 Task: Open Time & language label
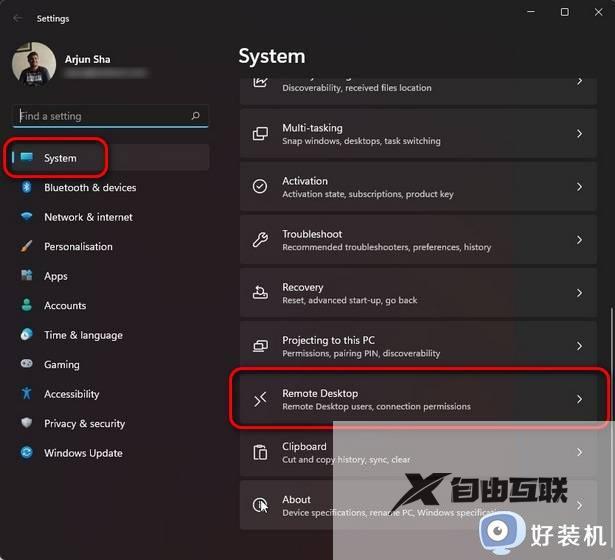pyautogui.click(x=83, y=335)
